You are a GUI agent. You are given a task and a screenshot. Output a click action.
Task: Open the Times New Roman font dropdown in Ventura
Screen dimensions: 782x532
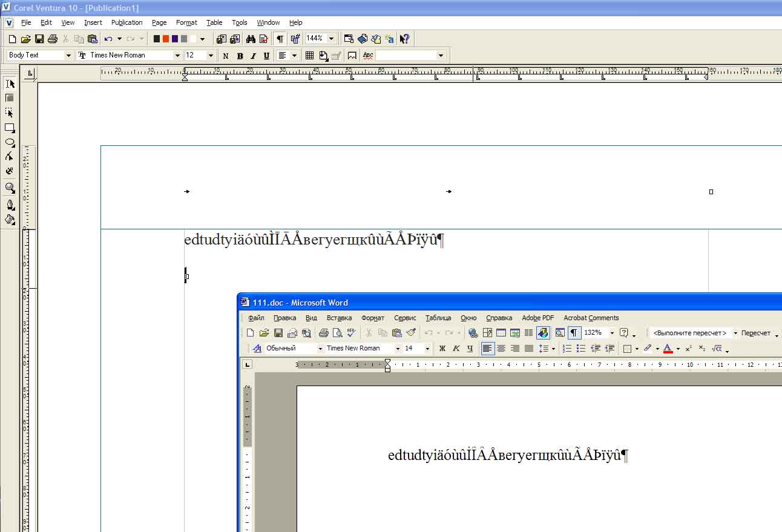tap(177, 56)
